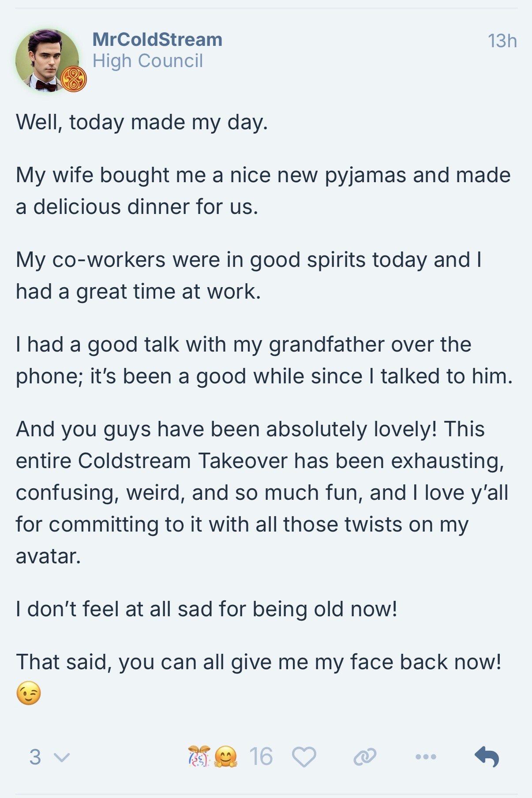Copy the post link via chain icon
532x798 pixels.
click(365, 757)
